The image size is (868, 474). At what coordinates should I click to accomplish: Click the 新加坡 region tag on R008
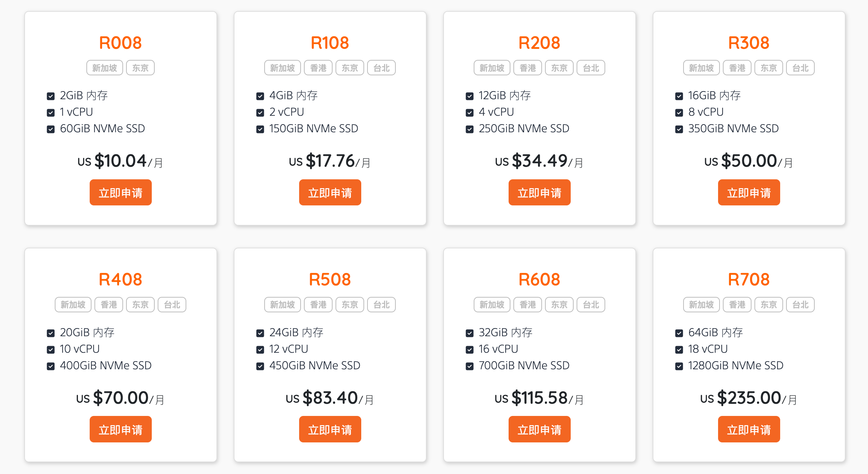coord(105,68)
